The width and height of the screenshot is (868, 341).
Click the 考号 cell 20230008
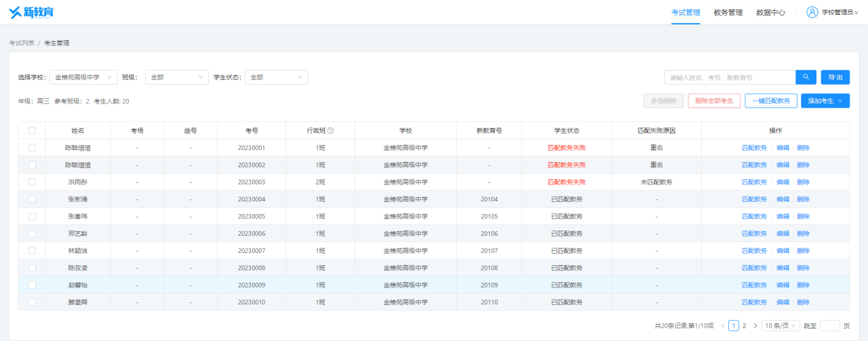(252, 268)
